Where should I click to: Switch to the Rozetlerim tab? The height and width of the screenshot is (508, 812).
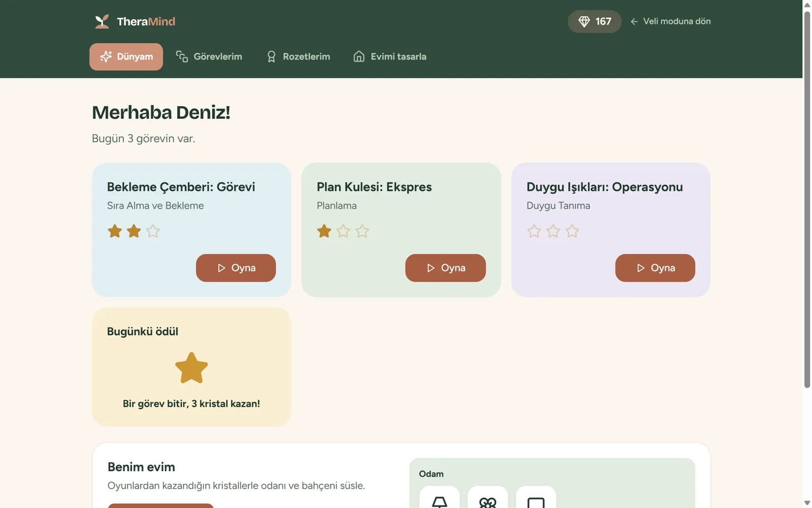click(x=298, y=56)
